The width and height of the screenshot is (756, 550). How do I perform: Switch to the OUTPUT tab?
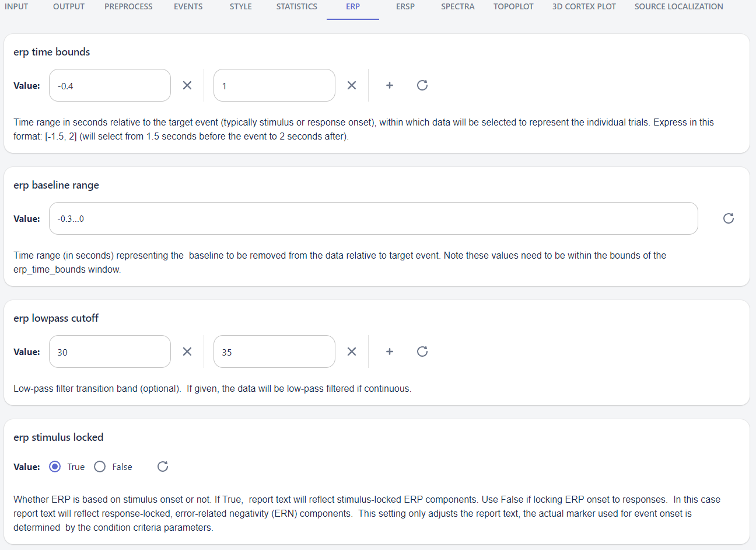[69, 6]
